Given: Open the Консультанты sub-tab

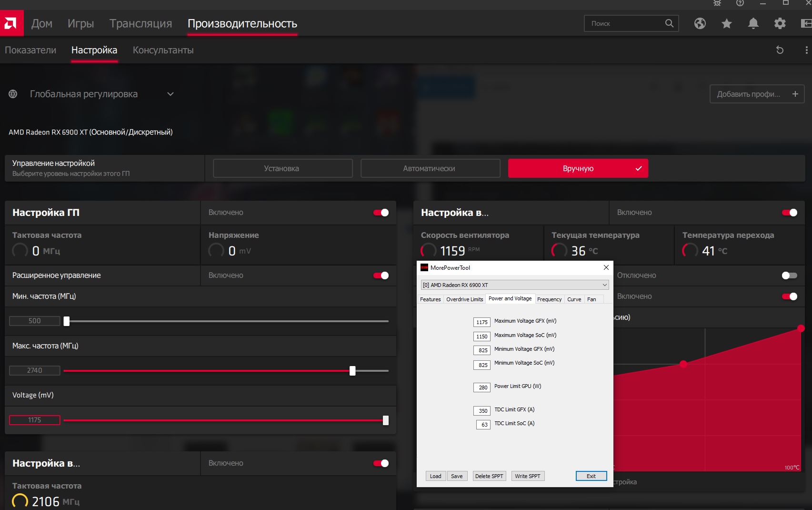Looking at the screenshot, I should pos(163,50).
